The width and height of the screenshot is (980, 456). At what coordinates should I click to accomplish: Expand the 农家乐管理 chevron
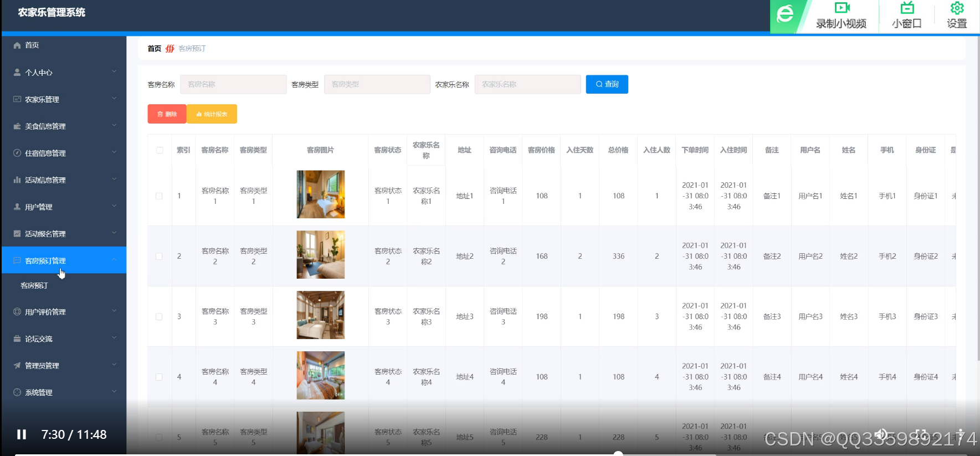point(114,99)
